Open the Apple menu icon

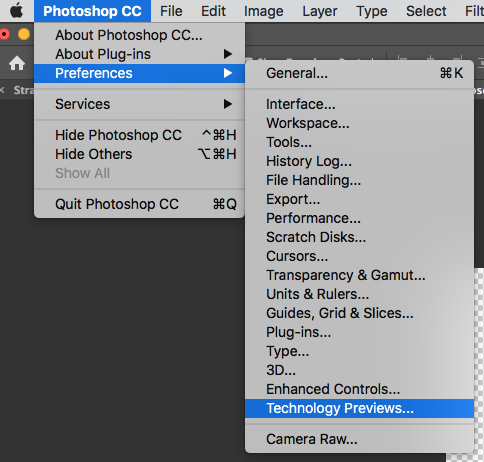coord(16,11)
